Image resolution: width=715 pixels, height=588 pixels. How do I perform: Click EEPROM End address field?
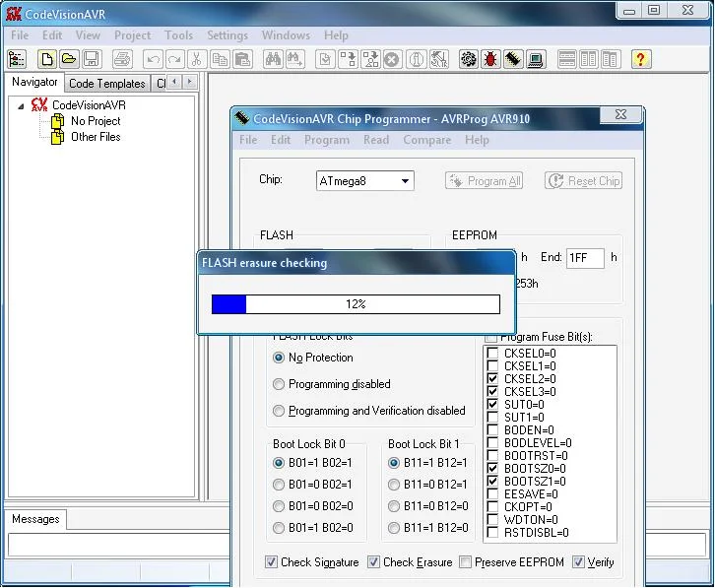tap(585, 258)
